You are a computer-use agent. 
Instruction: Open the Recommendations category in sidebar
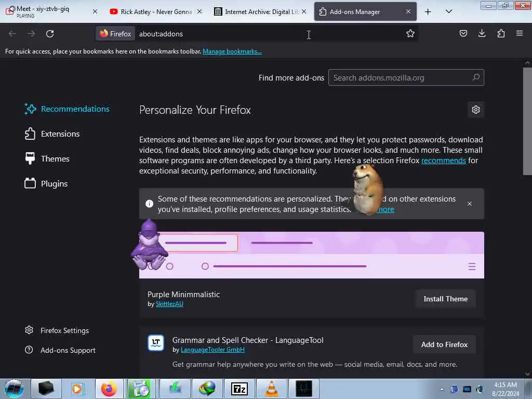[67, 109]
